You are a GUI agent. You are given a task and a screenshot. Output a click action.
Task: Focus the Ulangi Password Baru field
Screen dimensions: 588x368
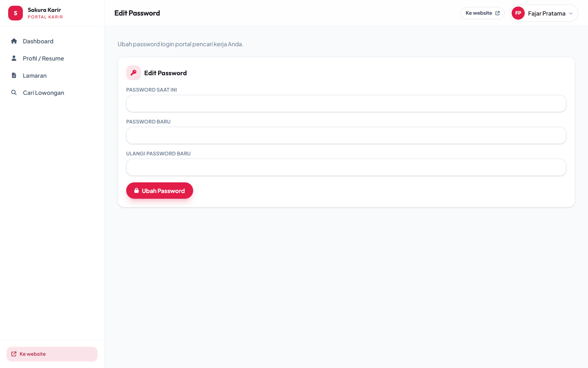(x=346, y=167)
